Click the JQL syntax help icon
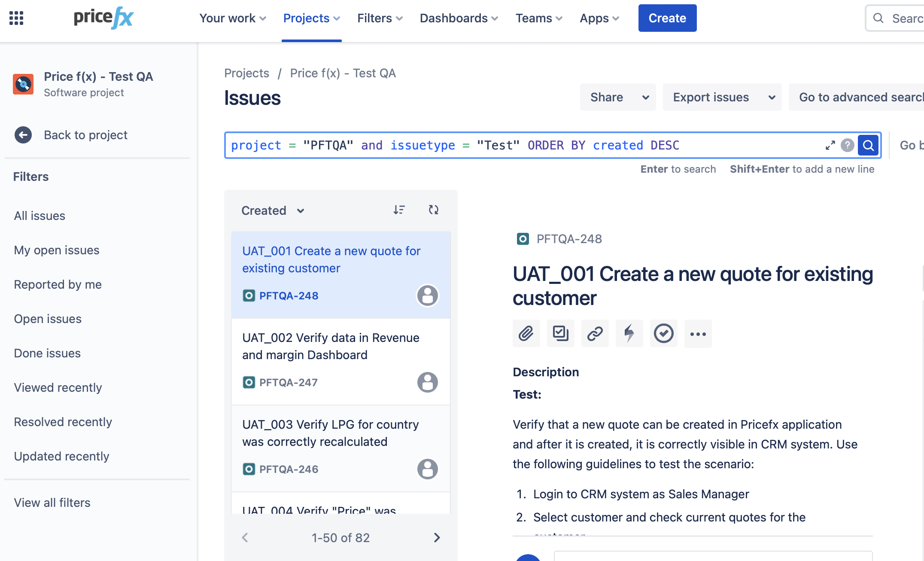924x561 pixels. (x=847, y=146)
